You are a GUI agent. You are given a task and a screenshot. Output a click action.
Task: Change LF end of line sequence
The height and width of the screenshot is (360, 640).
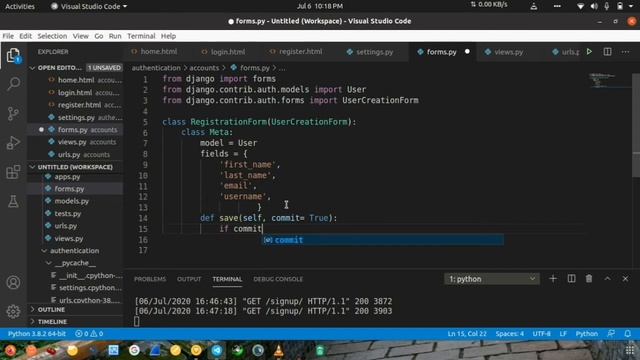(563, 333)
